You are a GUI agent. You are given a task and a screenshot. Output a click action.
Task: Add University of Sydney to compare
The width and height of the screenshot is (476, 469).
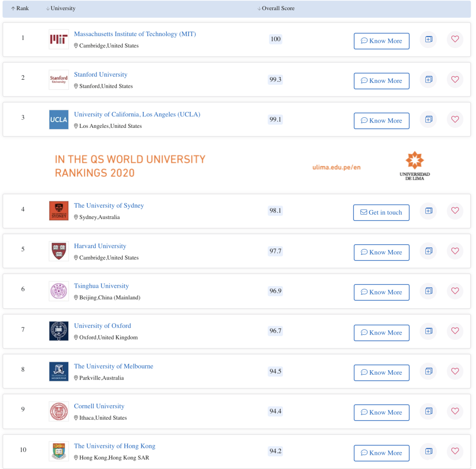pos(428,211)
